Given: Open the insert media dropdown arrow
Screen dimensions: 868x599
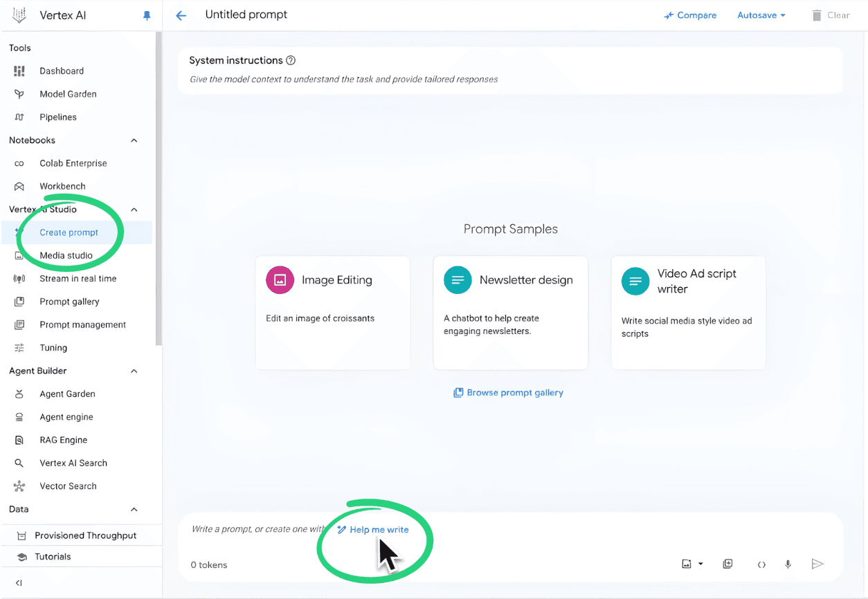Looking at the screenshot, I should click(700, 564).
